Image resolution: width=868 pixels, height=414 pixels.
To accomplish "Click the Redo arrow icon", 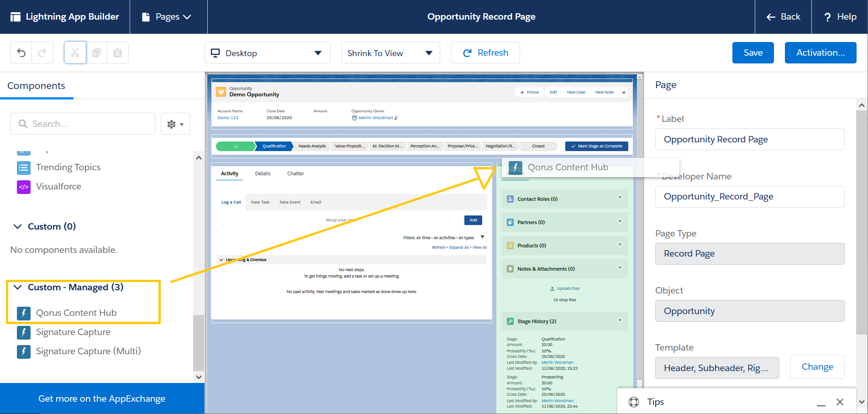I will (x=42, y=53).
